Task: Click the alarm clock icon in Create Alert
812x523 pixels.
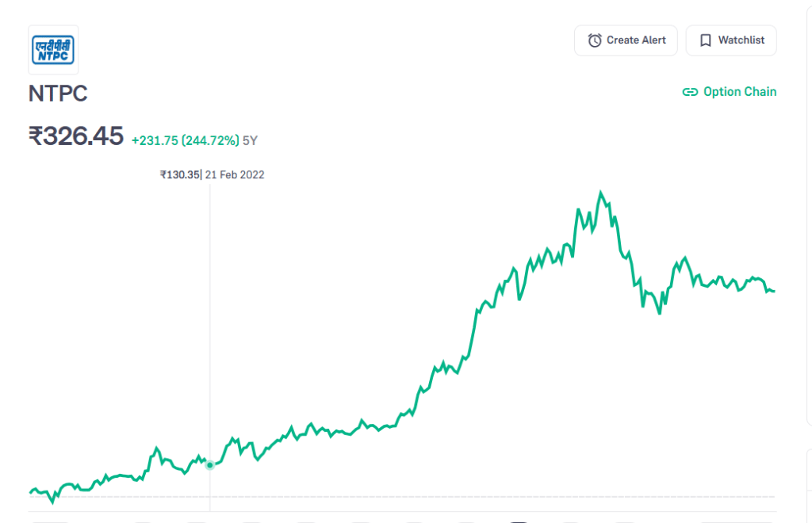Action: click(594, 40)
